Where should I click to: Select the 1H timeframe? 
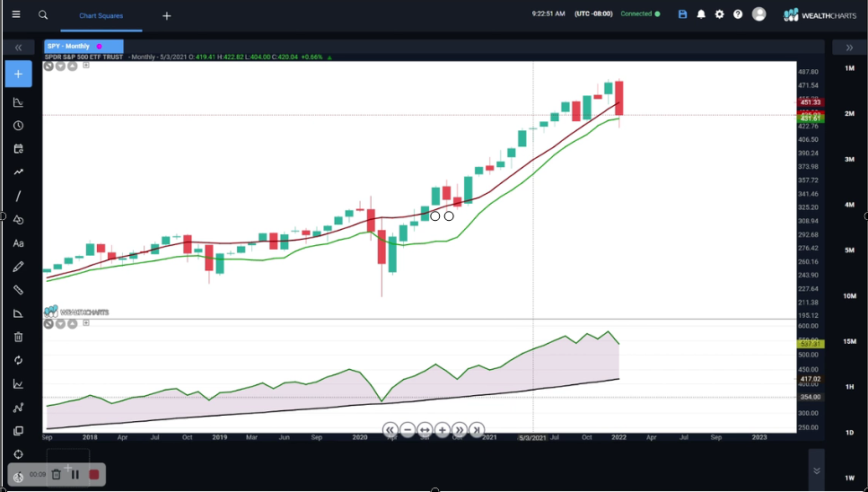click(x=849, y=387)
